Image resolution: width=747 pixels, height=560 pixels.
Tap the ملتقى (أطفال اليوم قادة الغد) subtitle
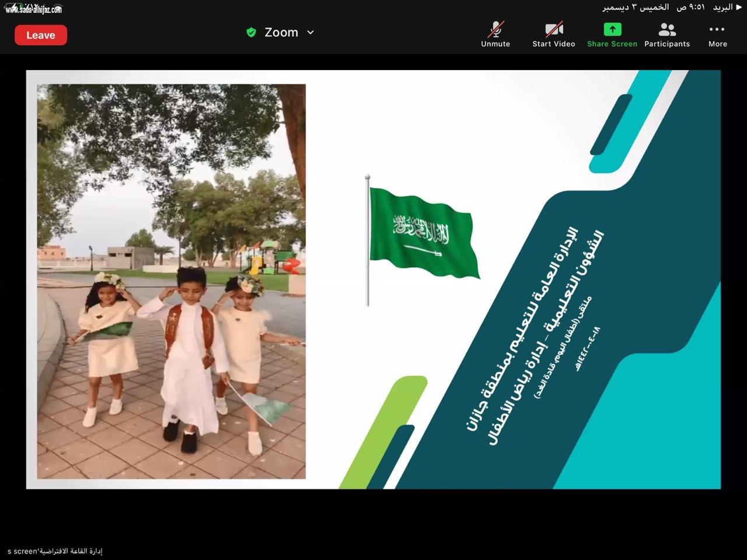tap(564, 346)
